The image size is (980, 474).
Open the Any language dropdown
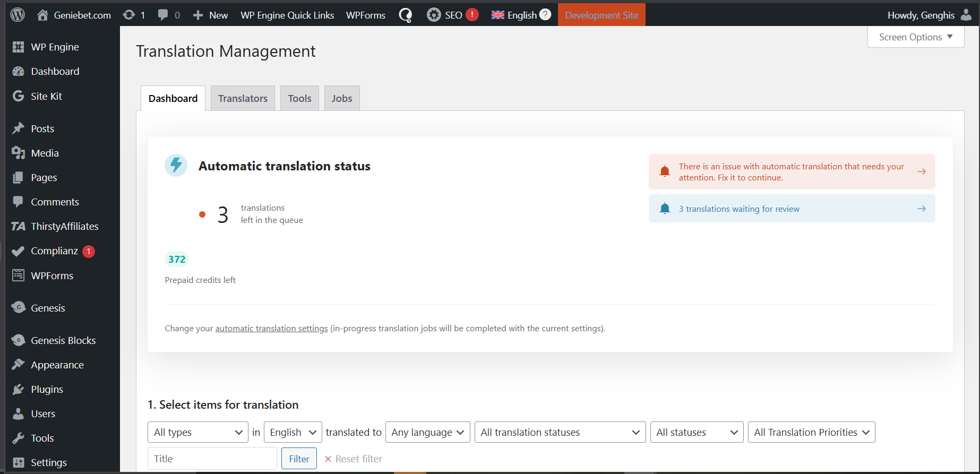(x=428, y=432)
